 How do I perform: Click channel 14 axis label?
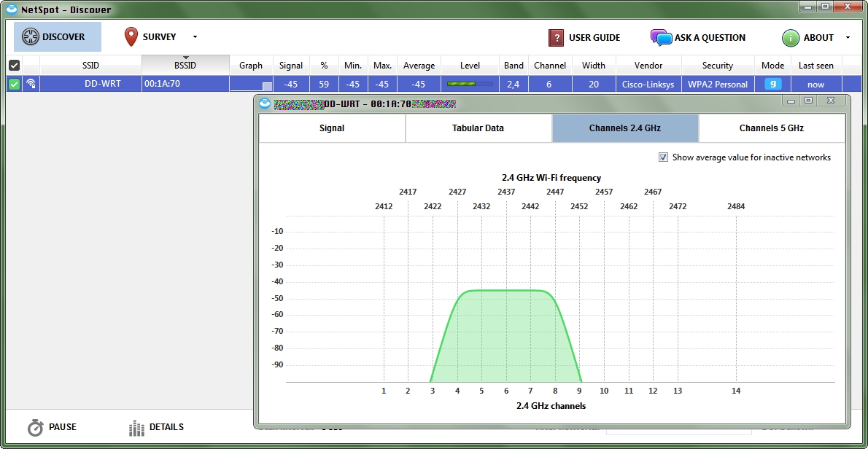point(736,391)
